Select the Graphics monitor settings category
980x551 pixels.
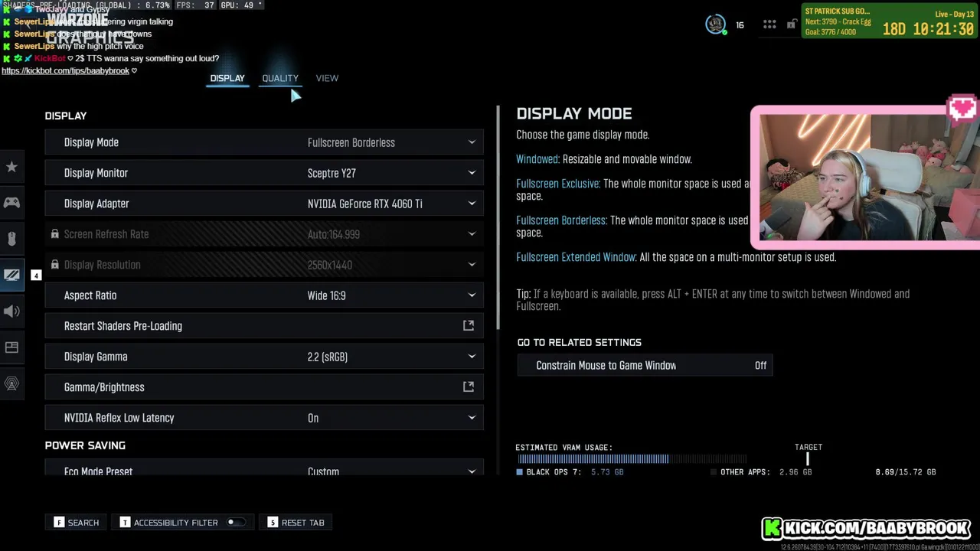point(11,275)
